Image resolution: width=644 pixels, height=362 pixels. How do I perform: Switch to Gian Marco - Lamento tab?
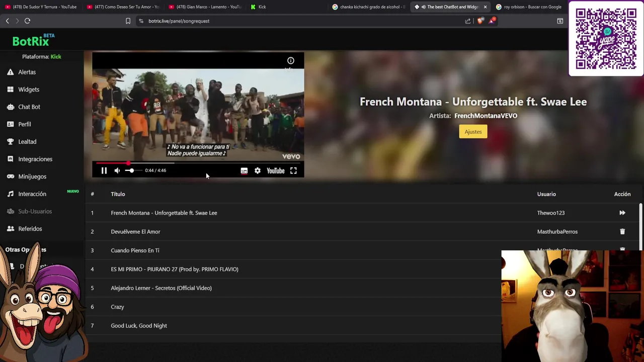[x=205, y=7]
